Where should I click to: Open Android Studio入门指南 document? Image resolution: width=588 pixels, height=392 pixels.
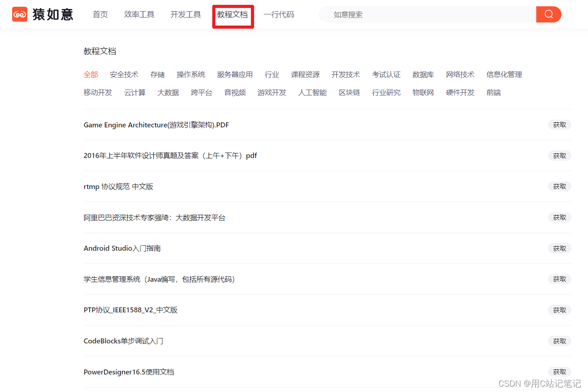(x=122, y=248)
